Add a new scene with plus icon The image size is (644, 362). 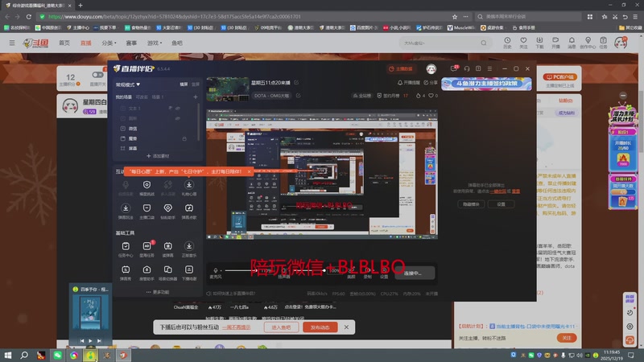point(196,97)
